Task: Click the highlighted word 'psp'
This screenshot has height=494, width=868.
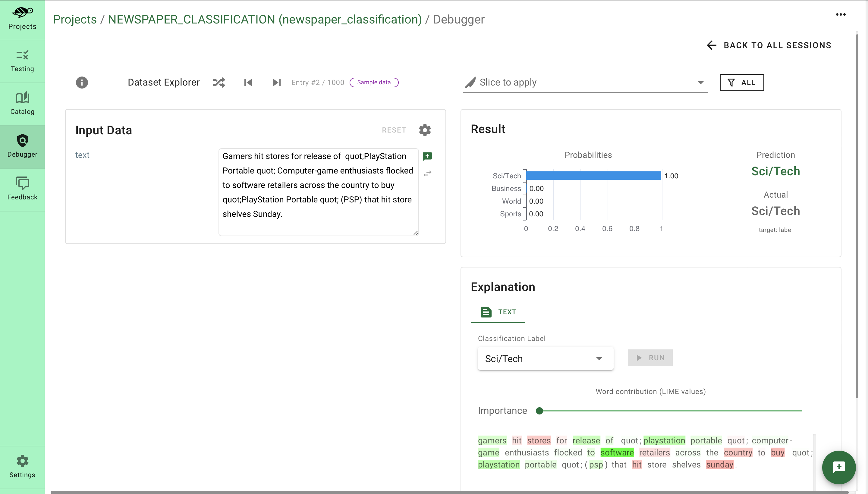Action: tap(596, 464)
